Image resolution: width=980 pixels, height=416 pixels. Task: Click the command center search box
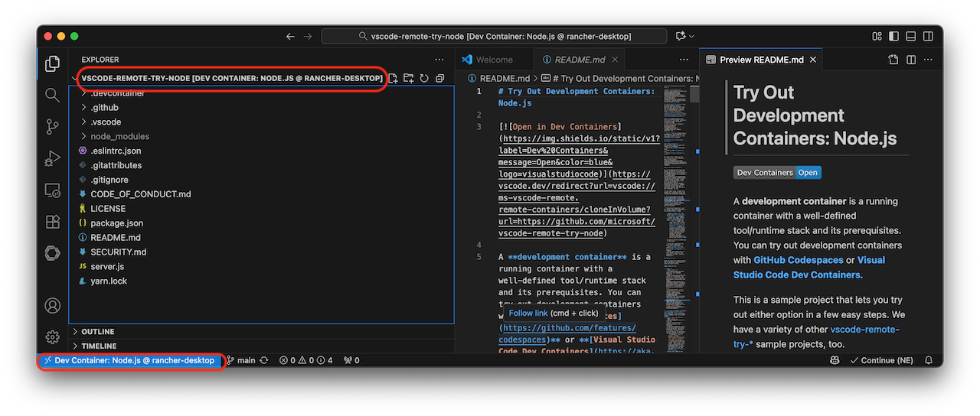click(495, 36)
